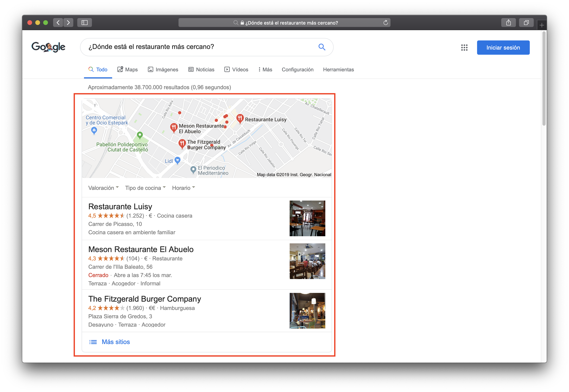Open the Valoración filter dropdown

(104, 188)
